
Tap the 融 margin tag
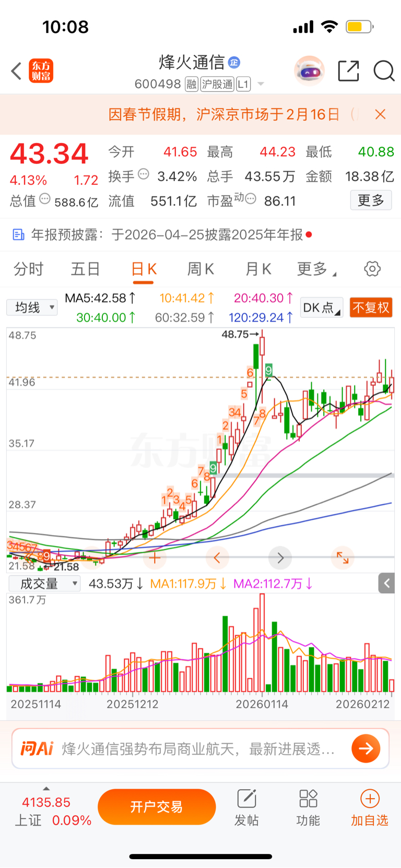coord(191,84)
